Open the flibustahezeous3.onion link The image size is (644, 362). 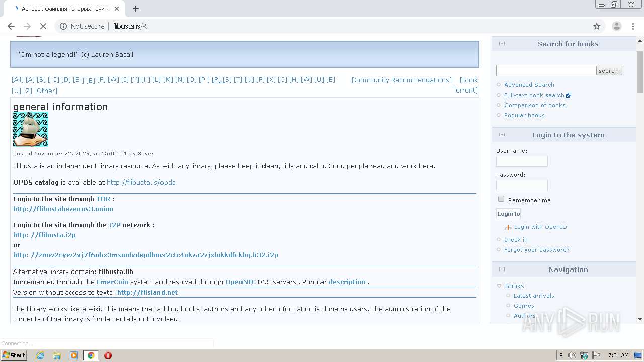click(x=63, y=209)
